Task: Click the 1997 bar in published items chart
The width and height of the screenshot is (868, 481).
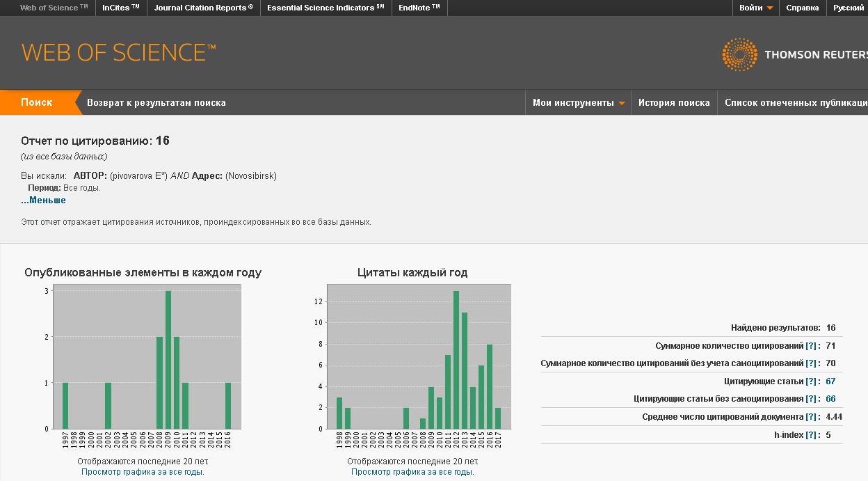Action: click(65, 406)
